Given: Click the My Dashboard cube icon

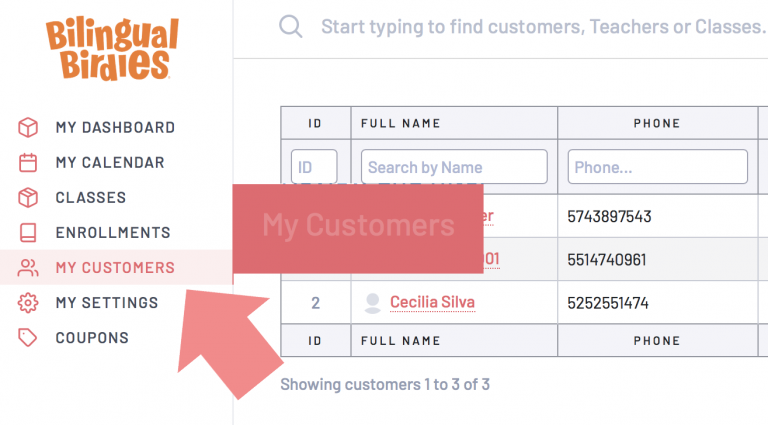Looking at the screenshot, I should point(28,127).
